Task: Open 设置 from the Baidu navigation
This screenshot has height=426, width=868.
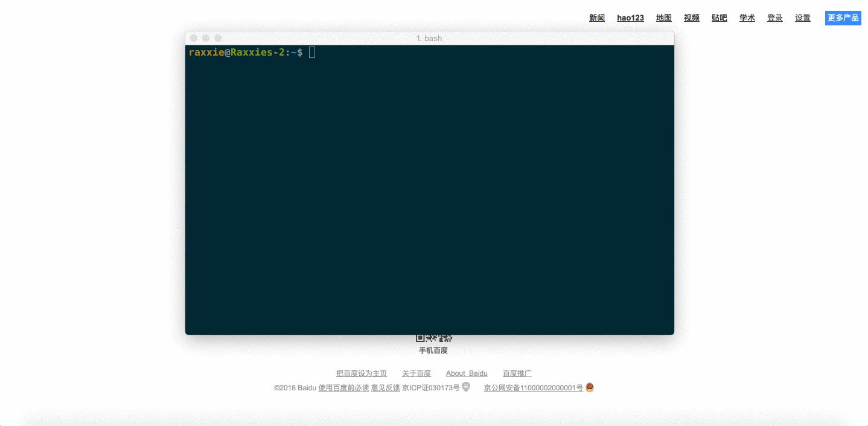Action: click(x=803, y=18)
